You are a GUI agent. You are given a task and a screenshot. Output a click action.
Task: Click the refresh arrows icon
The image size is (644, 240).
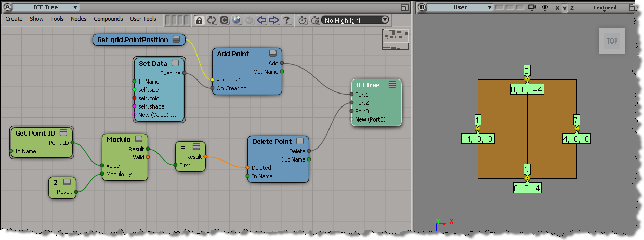pyautogui.click(x=212, y=20)
